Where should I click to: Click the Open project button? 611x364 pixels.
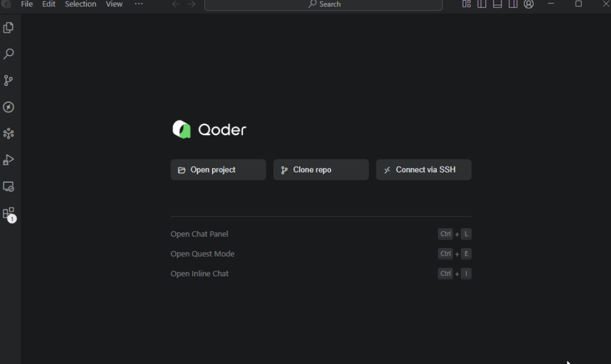coord(218,170)
